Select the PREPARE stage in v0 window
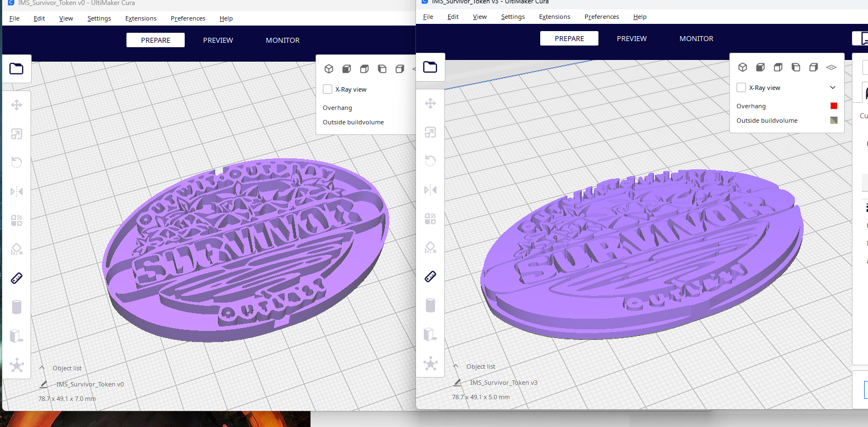This screenshot has height=427, width=868. (155, 40)
